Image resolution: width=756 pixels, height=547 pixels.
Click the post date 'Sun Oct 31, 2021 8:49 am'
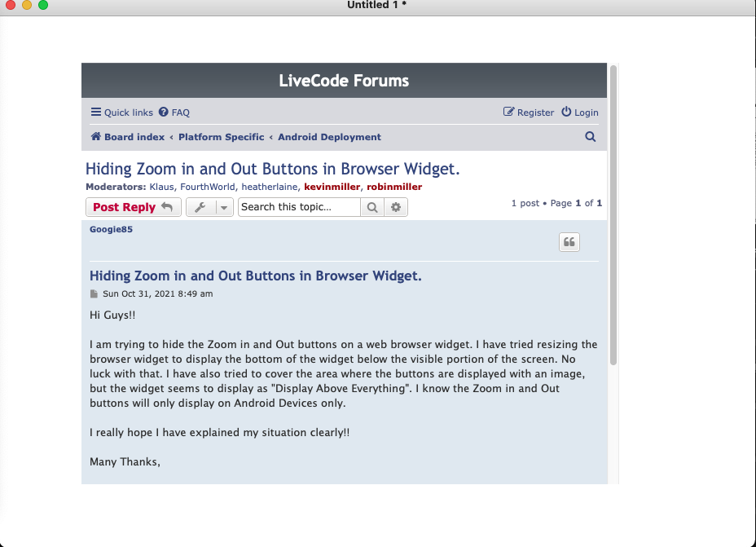[158, 293]
